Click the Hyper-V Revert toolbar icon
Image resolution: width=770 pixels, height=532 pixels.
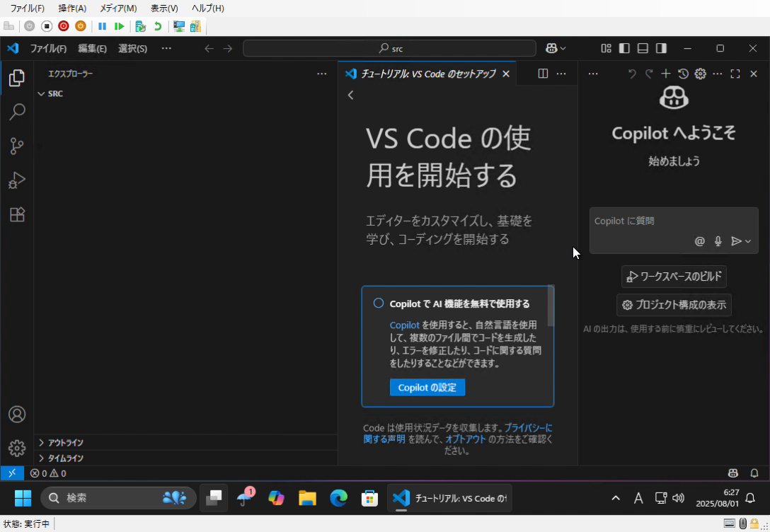coord(158,26)
